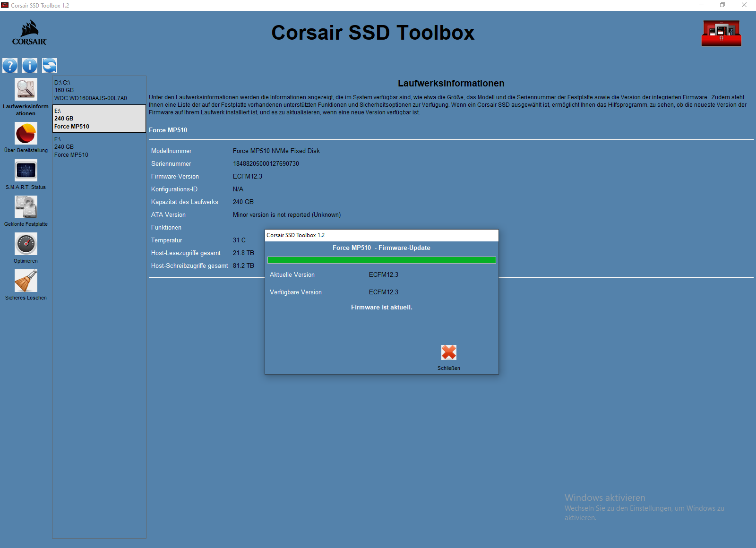Click the Laufwerksinformationen page heading

pos(451,84)
